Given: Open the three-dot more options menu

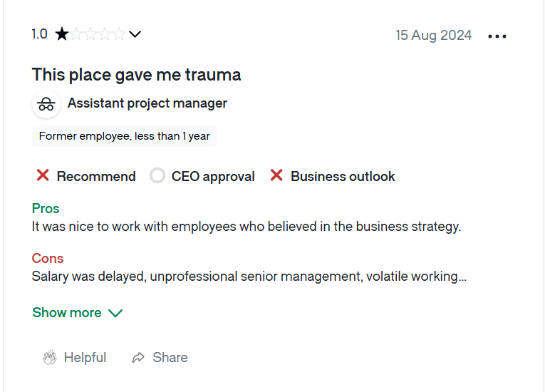Looking at the screenshot, I should click(497, 36).
